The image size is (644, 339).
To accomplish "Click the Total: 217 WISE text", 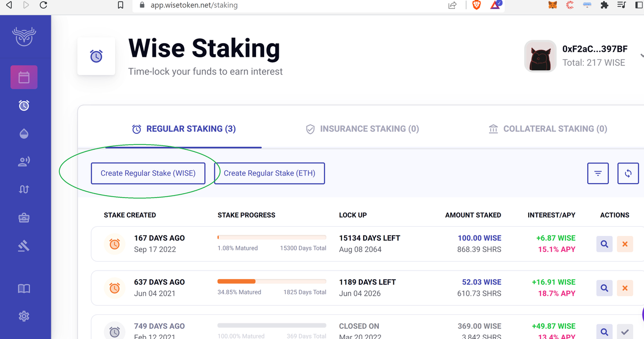I will point(594,63).
